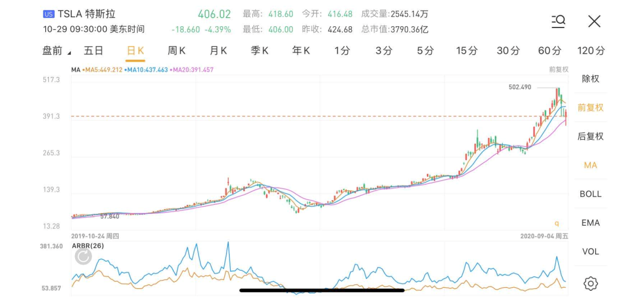644x298 pixels.
Task: Open the stock search list icon
Action: coord(559,21)
